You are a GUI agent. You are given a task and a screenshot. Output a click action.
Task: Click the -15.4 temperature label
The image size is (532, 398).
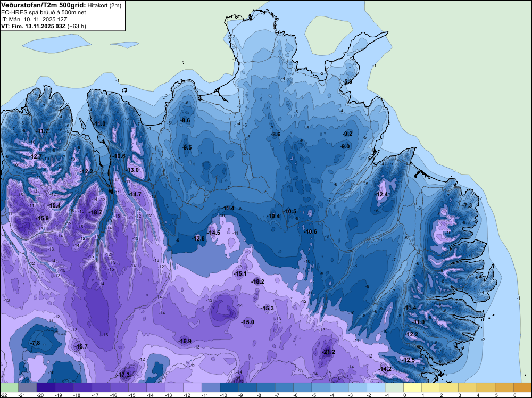click(x=54, y=205)
